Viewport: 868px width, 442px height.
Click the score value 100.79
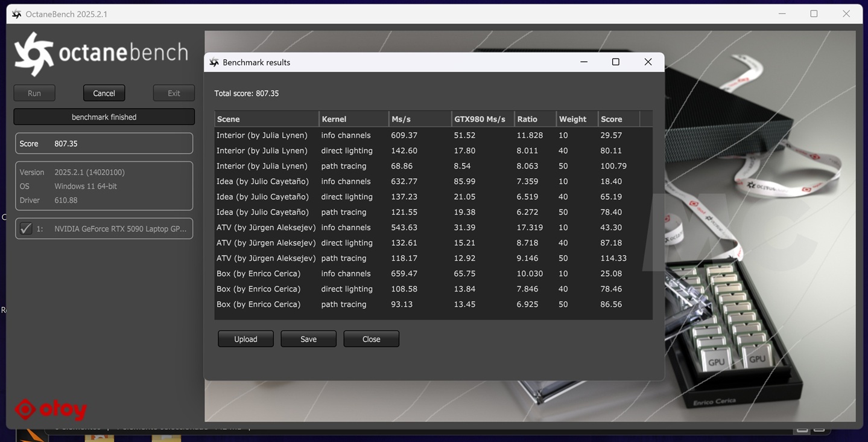613,166
